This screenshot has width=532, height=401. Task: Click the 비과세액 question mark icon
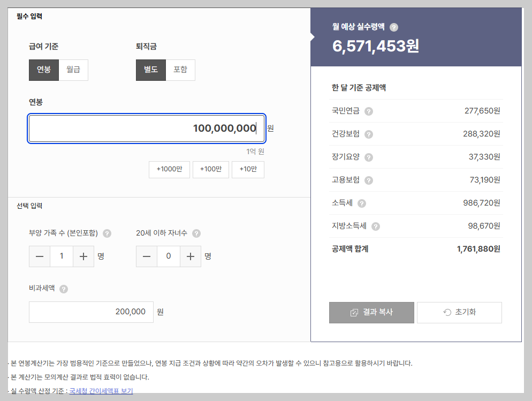point(65,289)
